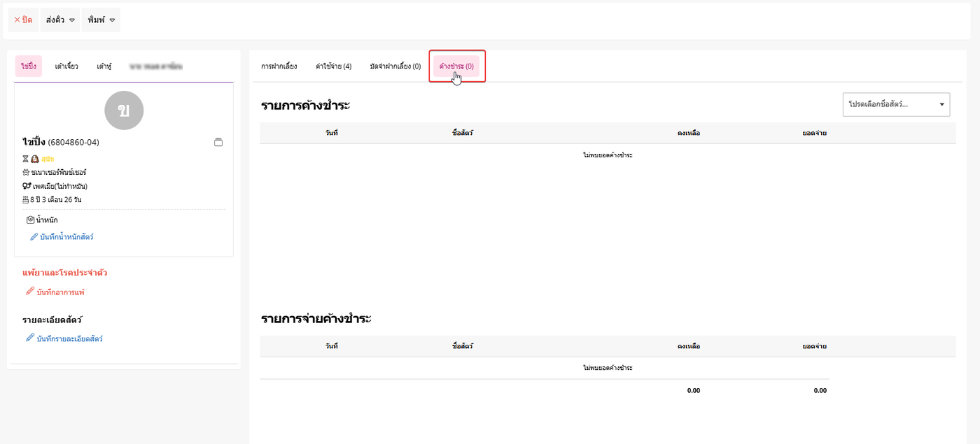
Task: Click the hourglass status icon
Action: [x=25, y=159]
